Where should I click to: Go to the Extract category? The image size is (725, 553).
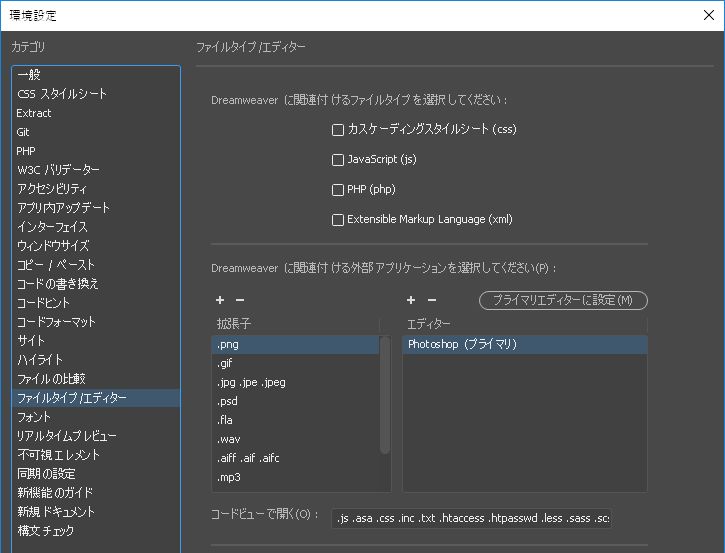(x=96, y=113)
